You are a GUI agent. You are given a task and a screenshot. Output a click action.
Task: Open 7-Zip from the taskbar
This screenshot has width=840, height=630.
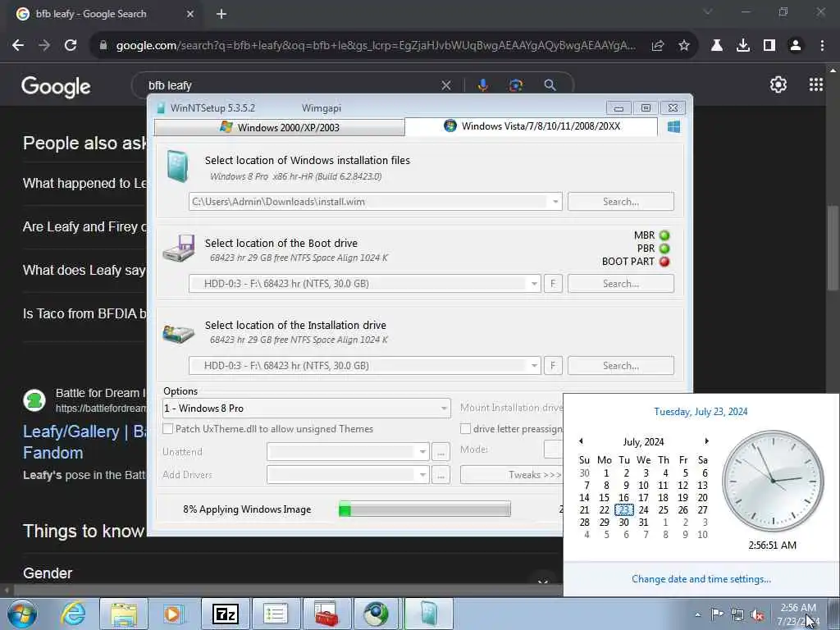coord(225,614)
